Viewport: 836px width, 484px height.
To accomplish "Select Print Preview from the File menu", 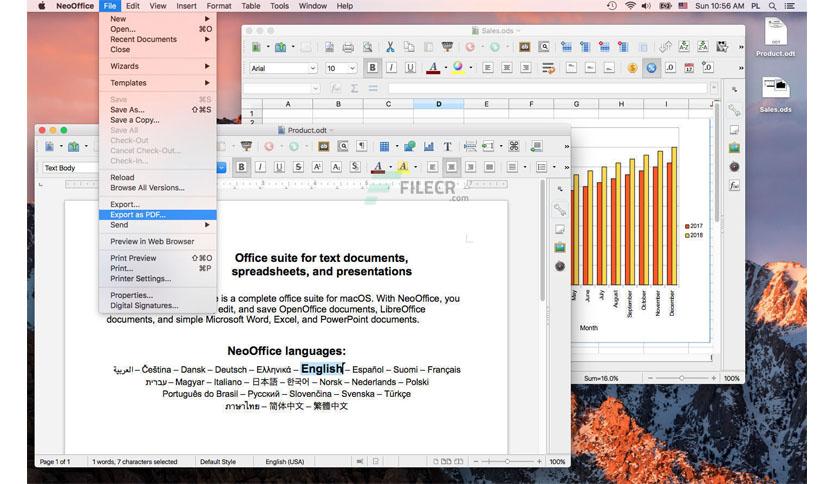I will (x=158, y=258).
